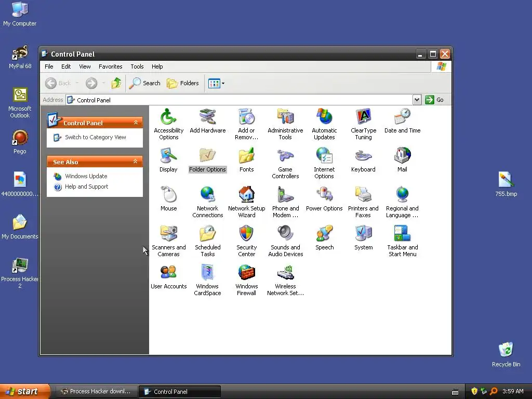532x399 pixels.
Task: Open the View menu
Action: pyautogui.click(x=85, y=66)
